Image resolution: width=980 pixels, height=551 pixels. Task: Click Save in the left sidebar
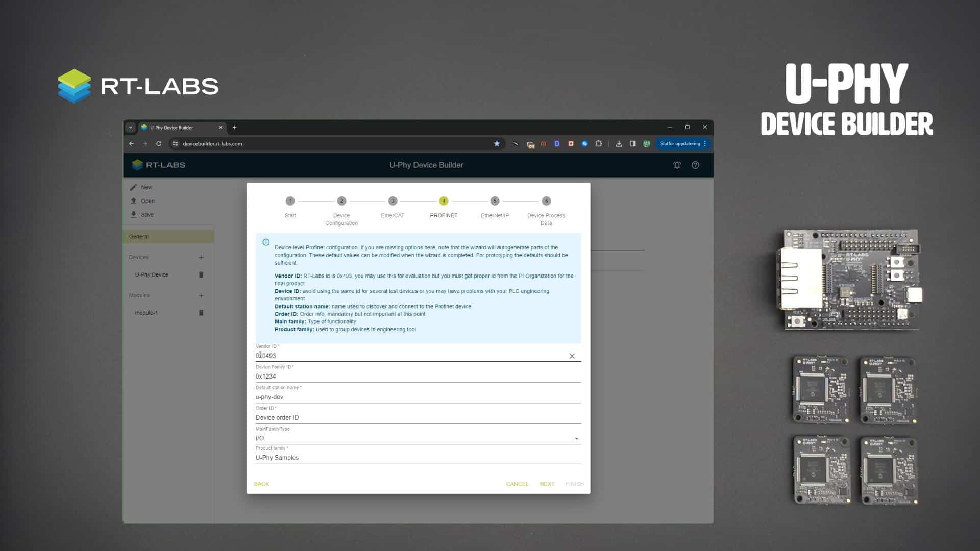[x=147, y=215]
